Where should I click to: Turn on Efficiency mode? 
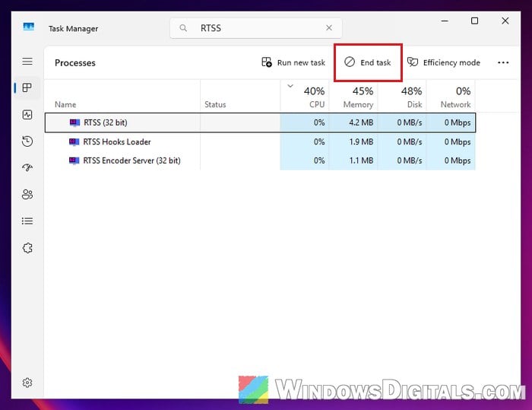[444, 62]
